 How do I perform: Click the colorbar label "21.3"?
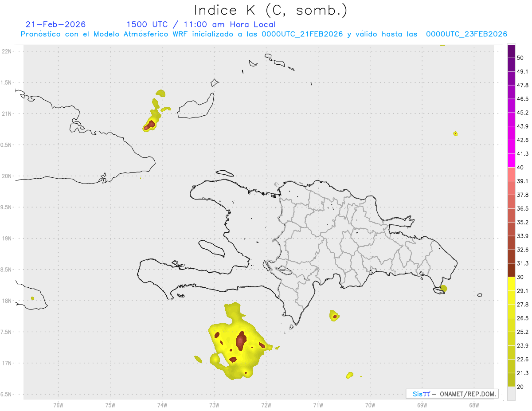click(523, 373)
